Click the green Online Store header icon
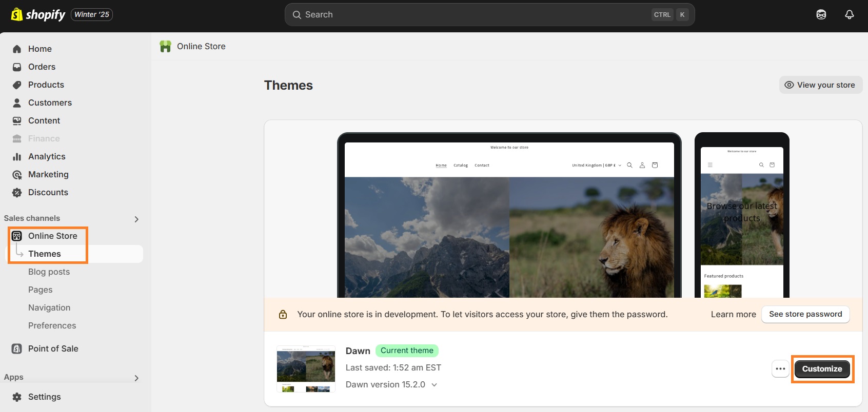 [165, 47]
